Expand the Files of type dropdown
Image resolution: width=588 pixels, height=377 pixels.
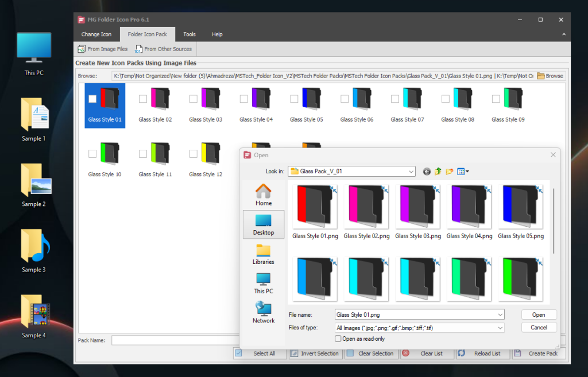coord(500,327)
